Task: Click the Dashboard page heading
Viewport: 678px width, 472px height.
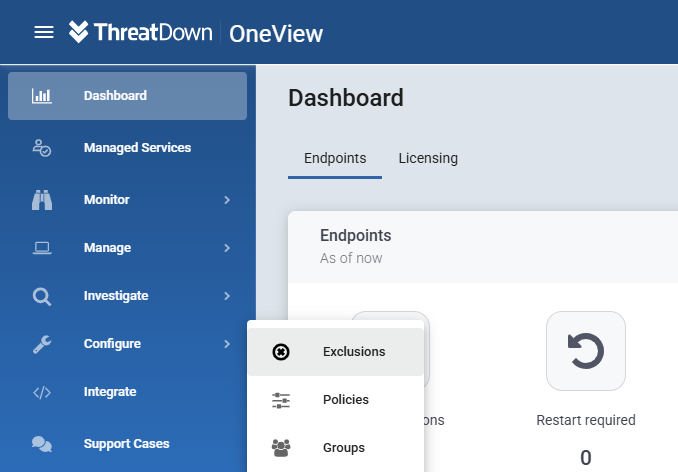Action: point(346,98)
